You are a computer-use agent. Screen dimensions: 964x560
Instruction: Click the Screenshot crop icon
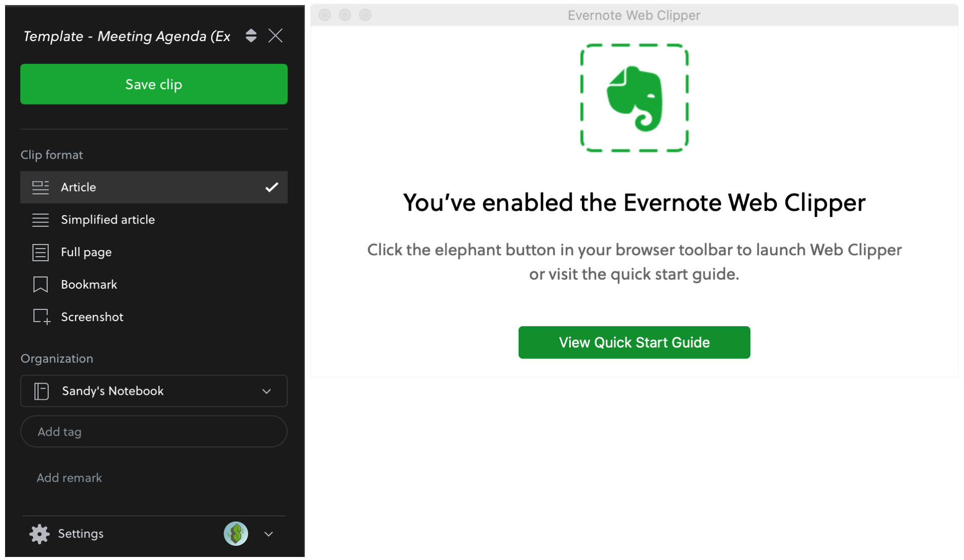(42, 317)
